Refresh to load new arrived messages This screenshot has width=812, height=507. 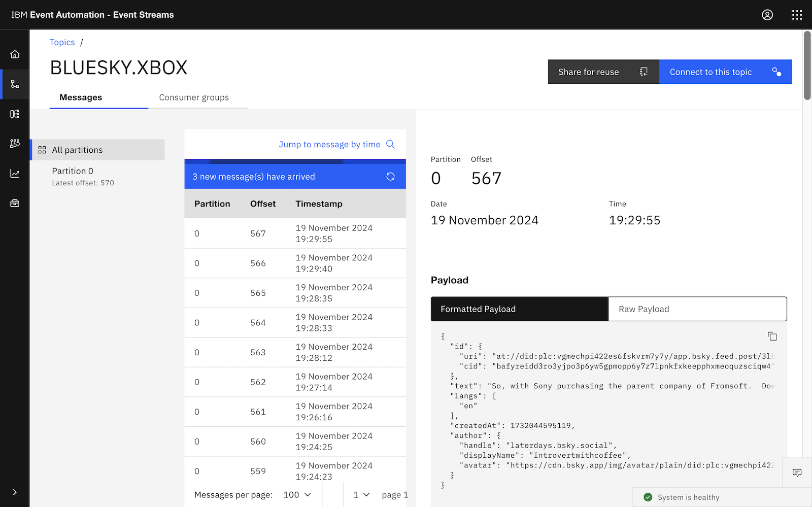(390, 177)
